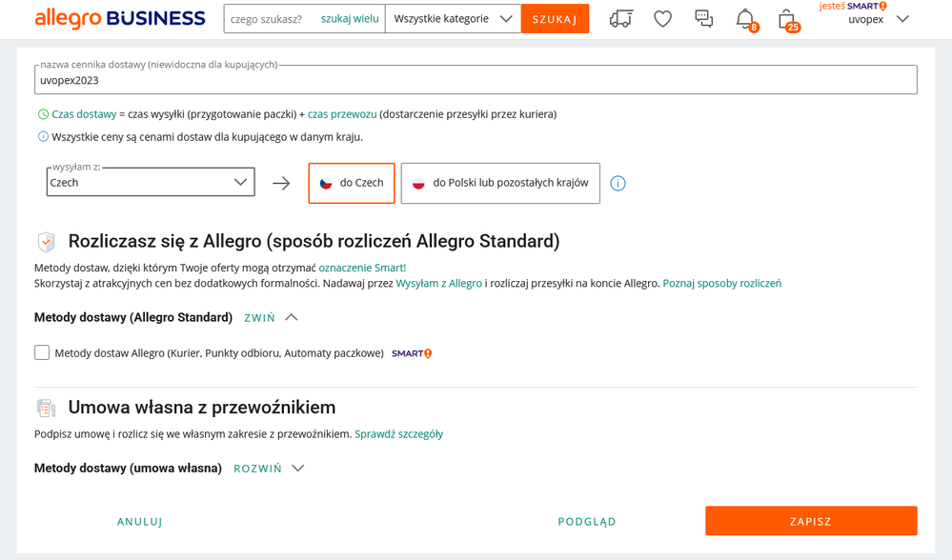Open favorites heart icon

662,19
